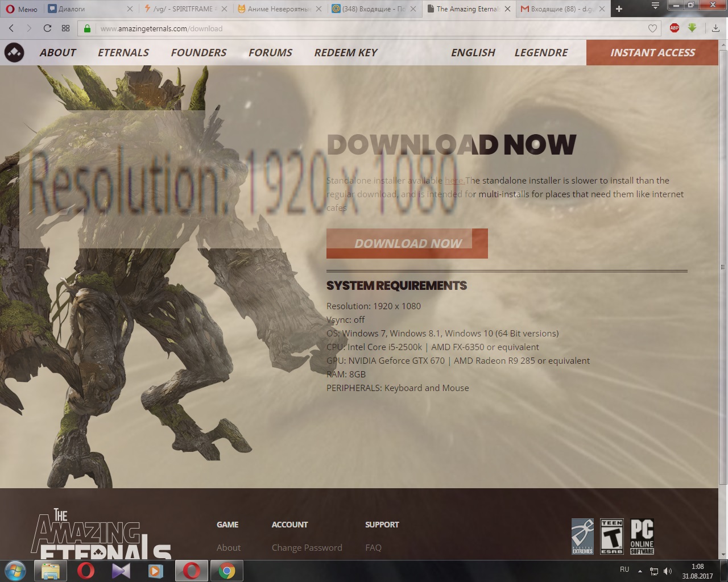Open the first Opera taskbar icon
728x582 pixels.
tap(86, 571)
